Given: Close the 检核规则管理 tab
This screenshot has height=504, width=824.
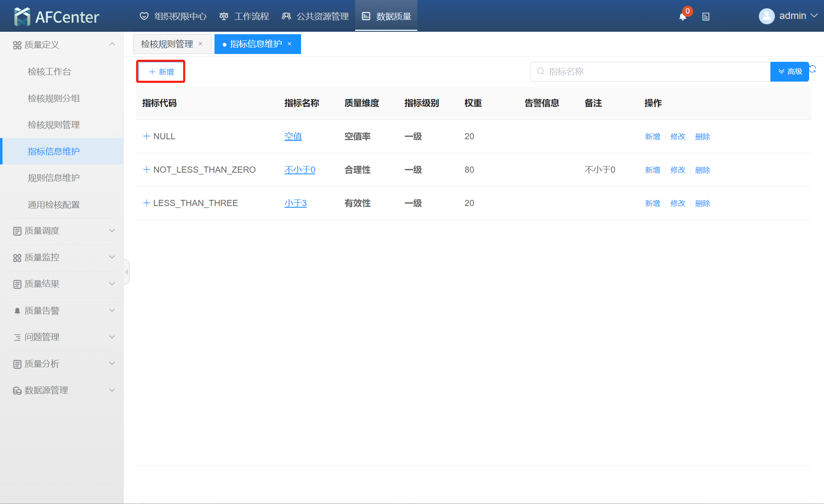Looking at the screenshot, I should pyautogui.click(x=200, y=44).
